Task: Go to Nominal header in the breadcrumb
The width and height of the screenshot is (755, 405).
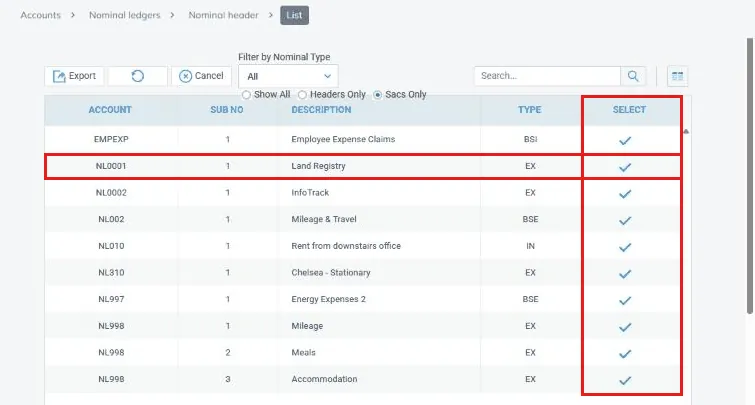Action: [x=223, y=15]
